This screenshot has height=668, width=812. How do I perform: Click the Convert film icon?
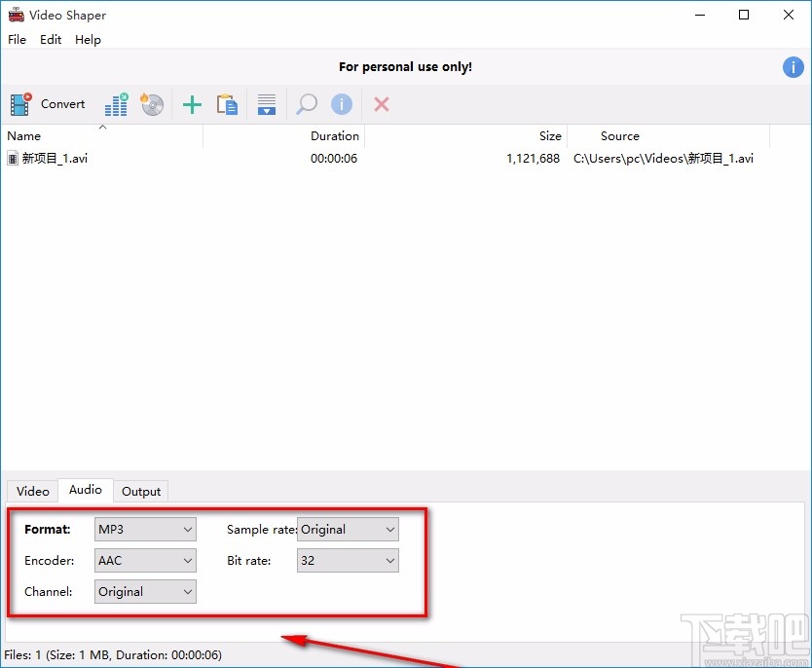[x=20, y=104]
